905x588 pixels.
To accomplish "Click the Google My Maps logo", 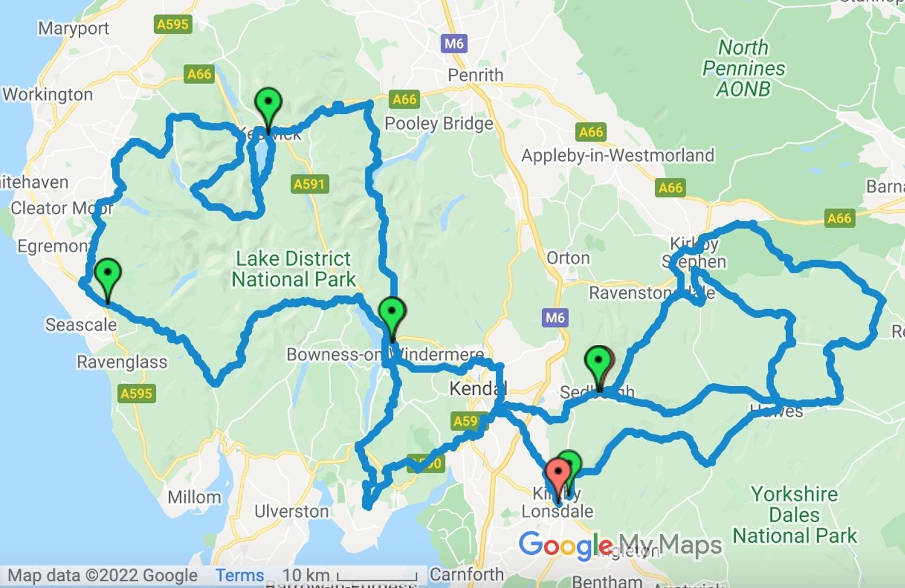I will click(x=620, y=545).
